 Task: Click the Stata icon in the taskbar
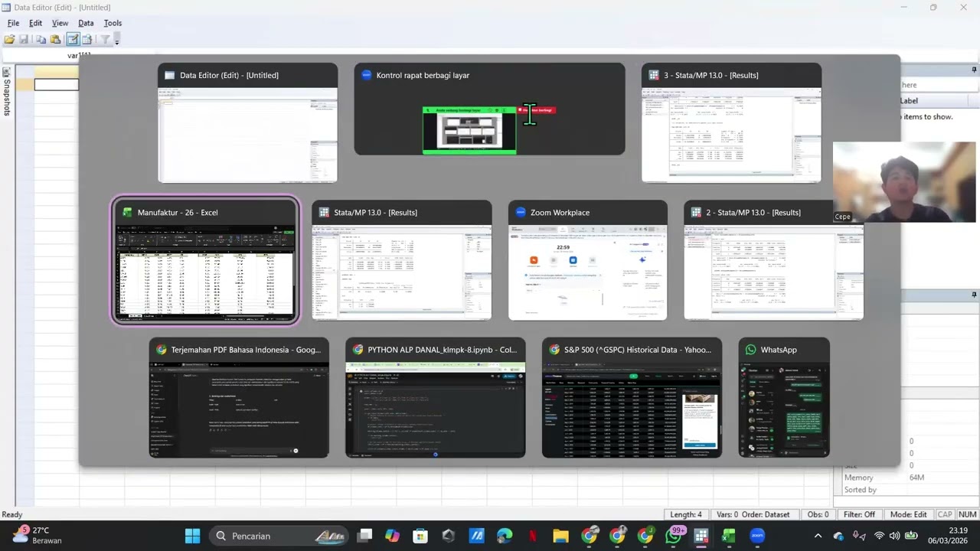(701, 536)
